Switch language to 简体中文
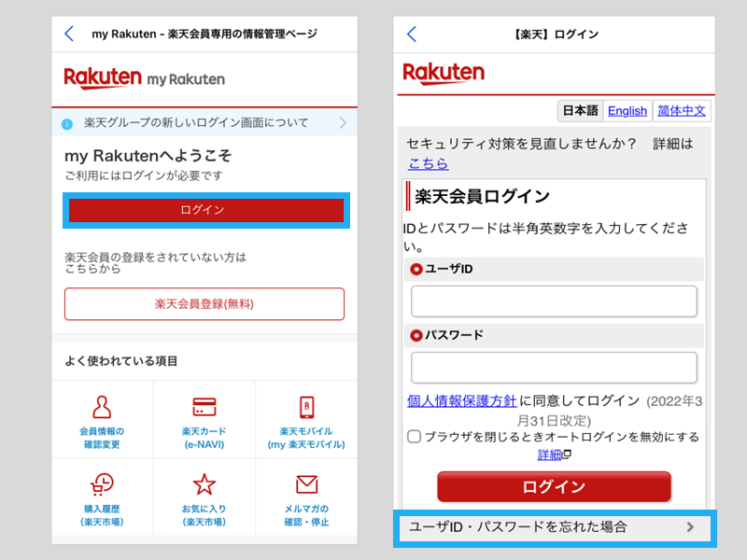This screenshot has height=560, width=747. click(x=682, y=111)
